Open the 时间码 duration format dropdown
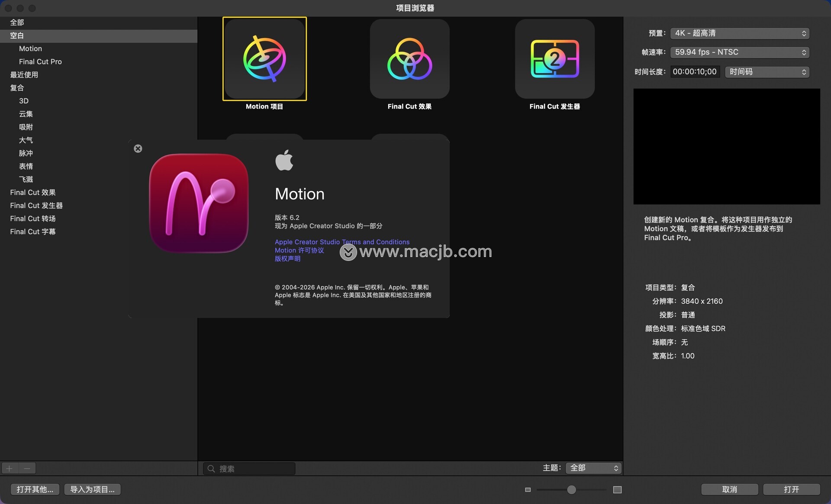The height and width of the screenshot is (504, 831). click(x=767, y=72)
